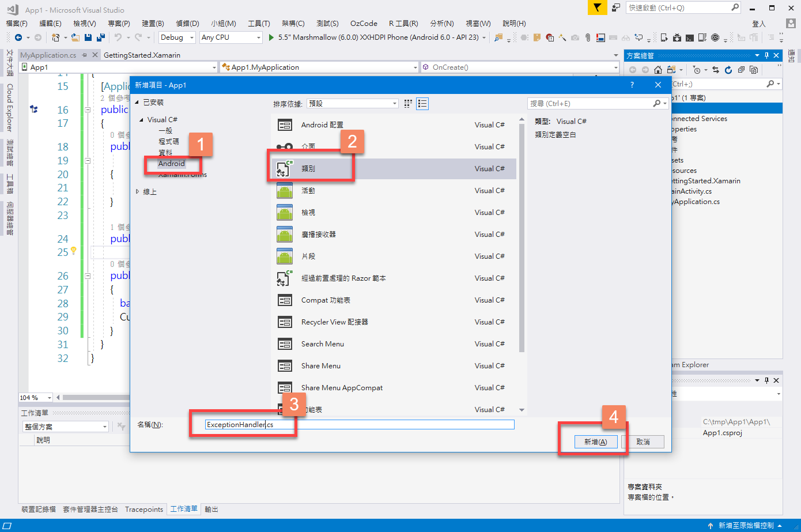801x532 pixels.
Task: Click the Save floppy disk icon
Action: coord(88,37)
